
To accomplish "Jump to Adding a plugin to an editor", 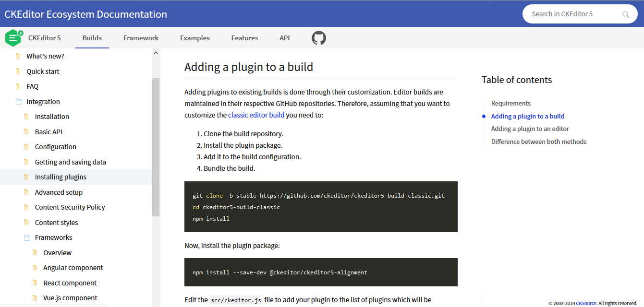I will 530,129.
